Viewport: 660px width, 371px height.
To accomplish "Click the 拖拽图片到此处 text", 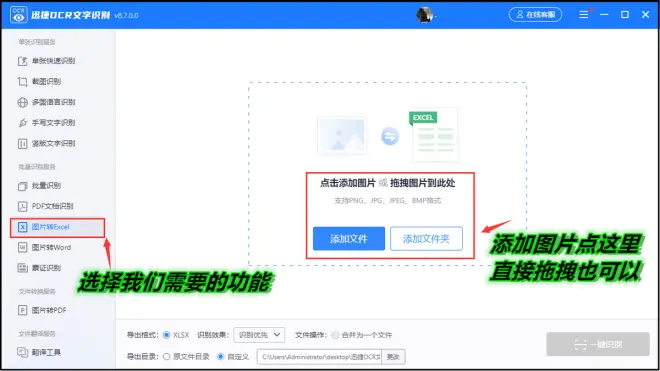I will 423,183.
